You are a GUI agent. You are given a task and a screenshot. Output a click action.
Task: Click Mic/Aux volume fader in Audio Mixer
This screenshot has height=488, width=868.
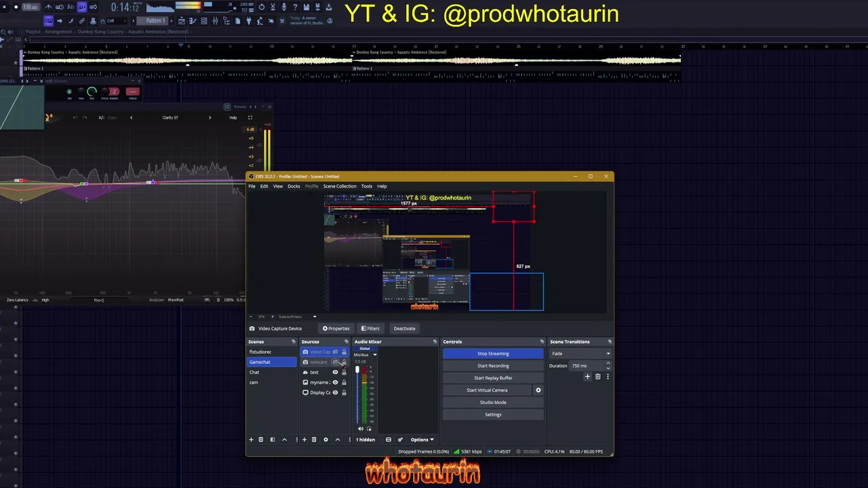[357, 370]
